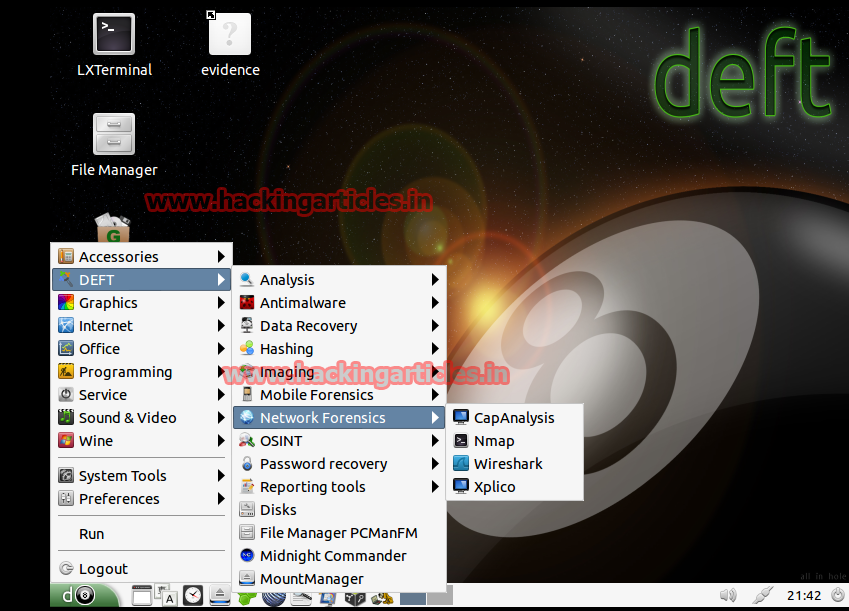Click the network connection plug tray icon
849x611 pixels.
coord(762,595)
